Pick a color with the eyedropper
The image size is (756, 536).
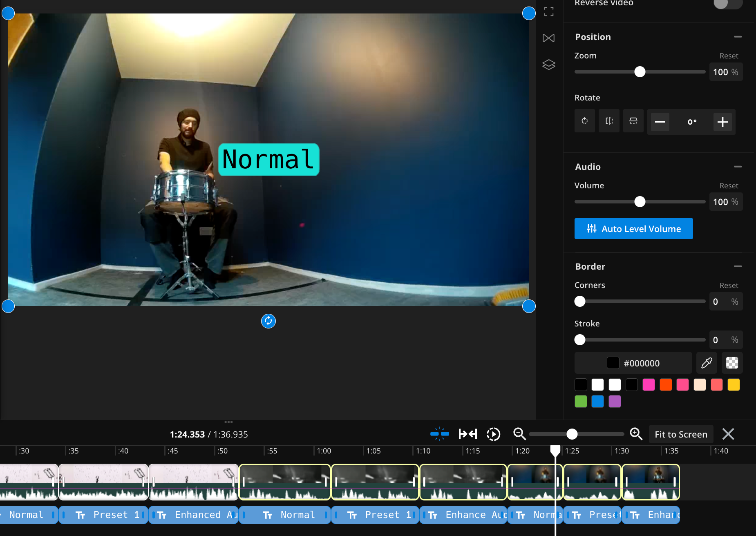click(707, 363)
